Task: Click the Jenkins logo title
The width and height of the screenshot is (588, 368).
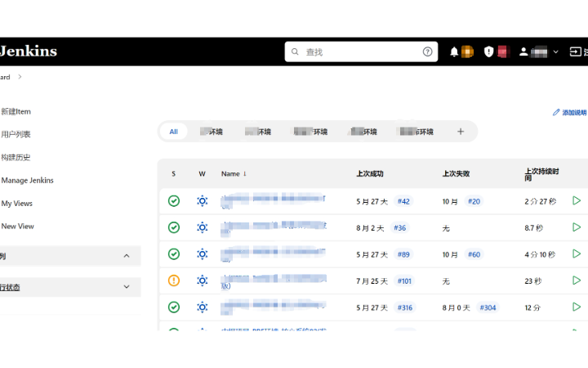Action: click(29, 51)
